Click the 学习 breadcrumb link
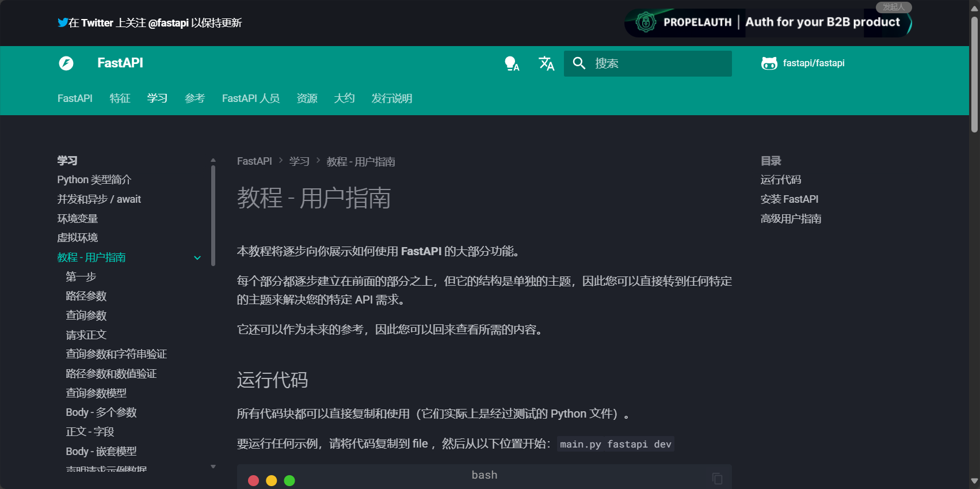This screenshot has width=980, height=489. pyautogui.click(x=299, y=161)
